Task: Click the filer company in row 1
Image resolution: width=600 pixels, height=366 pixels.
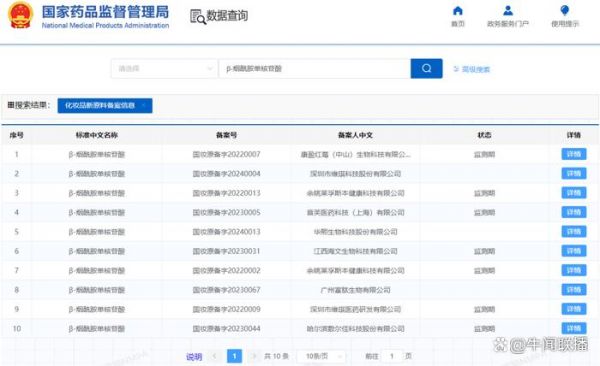Action: pos(355,155)
